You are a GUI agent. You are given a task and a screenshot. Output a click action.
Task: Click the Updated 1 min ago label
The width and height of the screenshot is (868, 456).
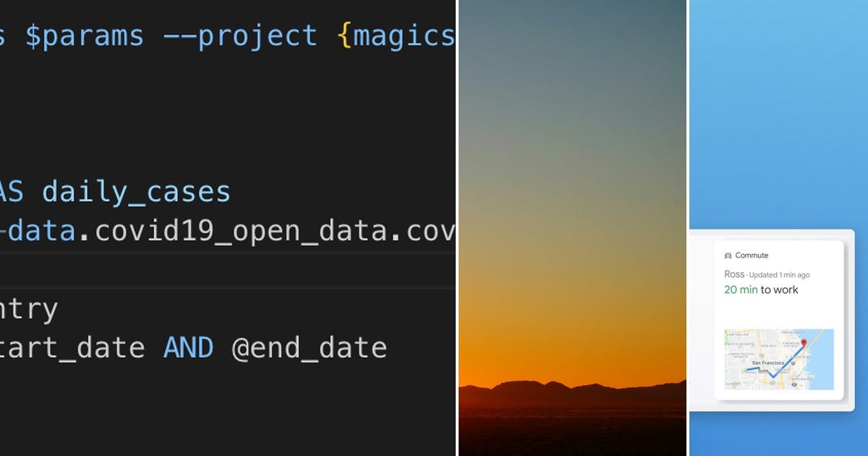[x=781, y=274]
